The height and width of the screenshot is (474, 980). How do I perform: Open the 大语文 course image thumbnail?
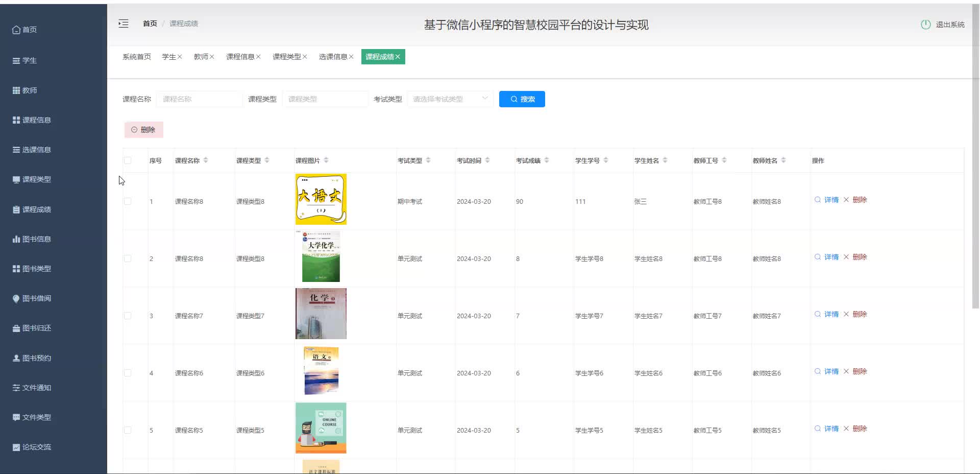click(321, 199)
